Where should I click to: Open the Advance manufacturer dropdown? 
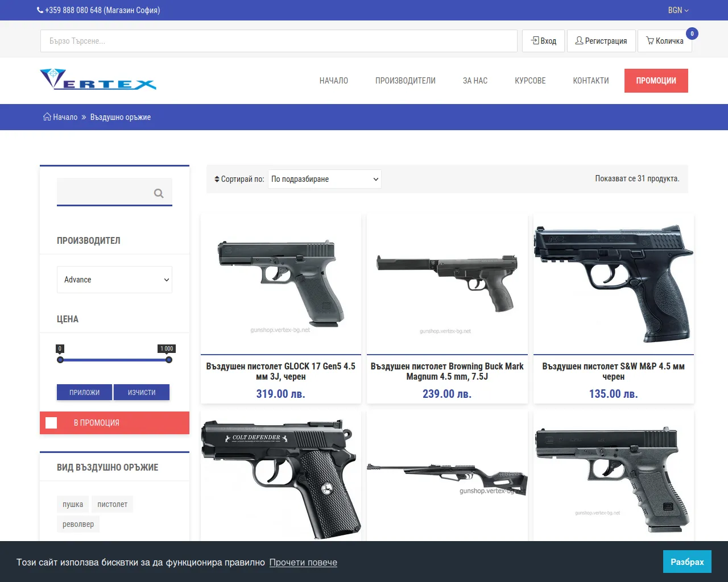[x=114, y=280]
